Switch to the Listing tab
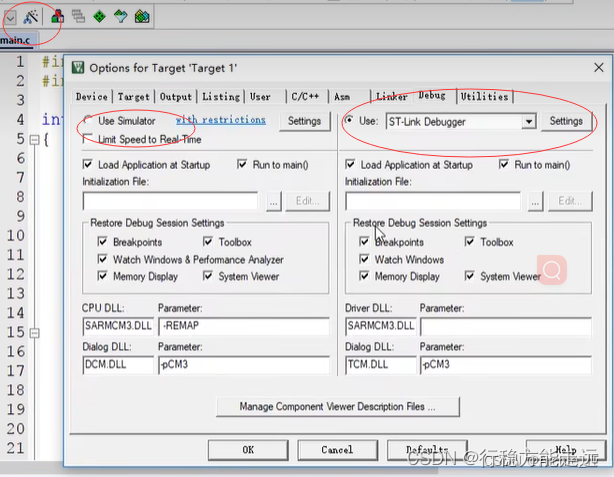This screenshot has width=614, height=477. 221,97
